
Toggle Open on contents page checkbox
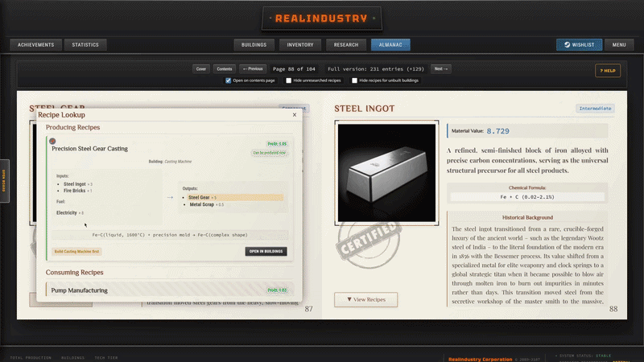229,80
